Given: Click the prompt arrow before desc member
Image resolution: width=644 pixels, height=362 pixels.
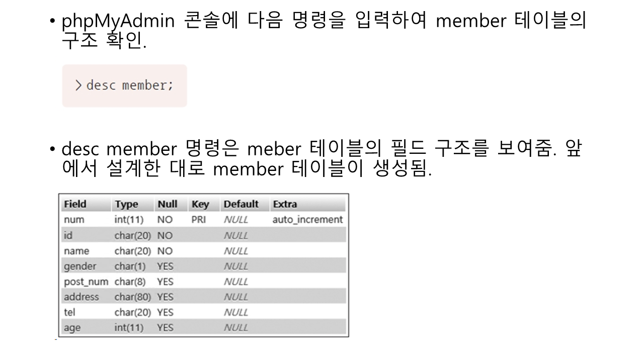Looking at the screenshot, I should click(78, 85).
